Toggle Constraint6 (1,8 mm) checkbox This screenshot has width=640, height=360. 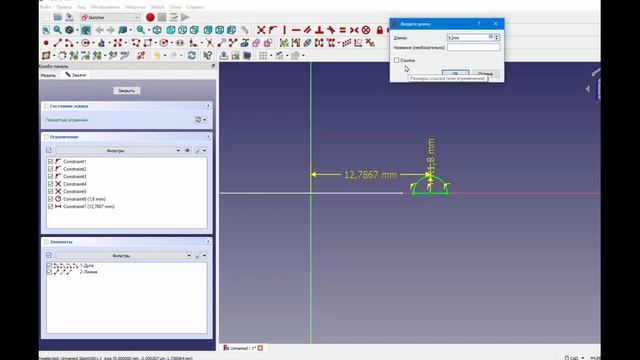pyautogui.click(x=51, y=199)
